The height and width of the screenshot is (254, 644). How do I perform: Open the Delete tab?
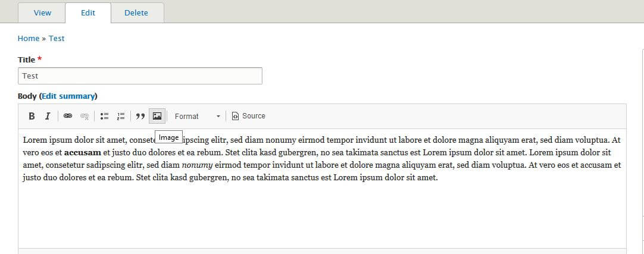(136, 12)
